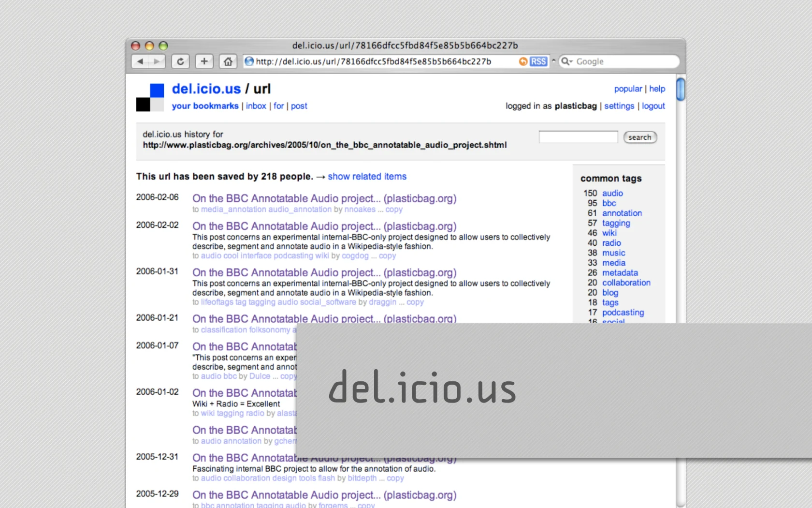The height and width of the screenshot is (508, 812).
Task: Select the 'collaboration' common tag
Action: (x=626, y=283)
